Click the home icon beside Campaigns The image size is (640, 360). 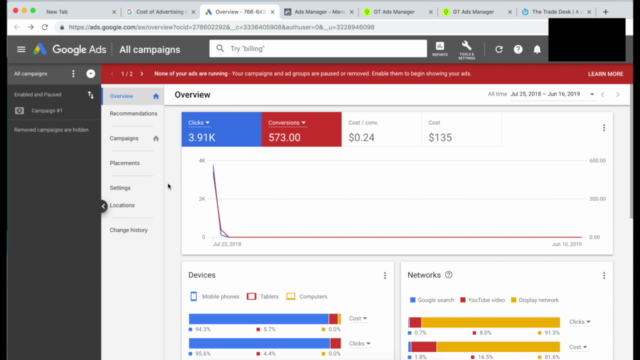tap(156, 138)
